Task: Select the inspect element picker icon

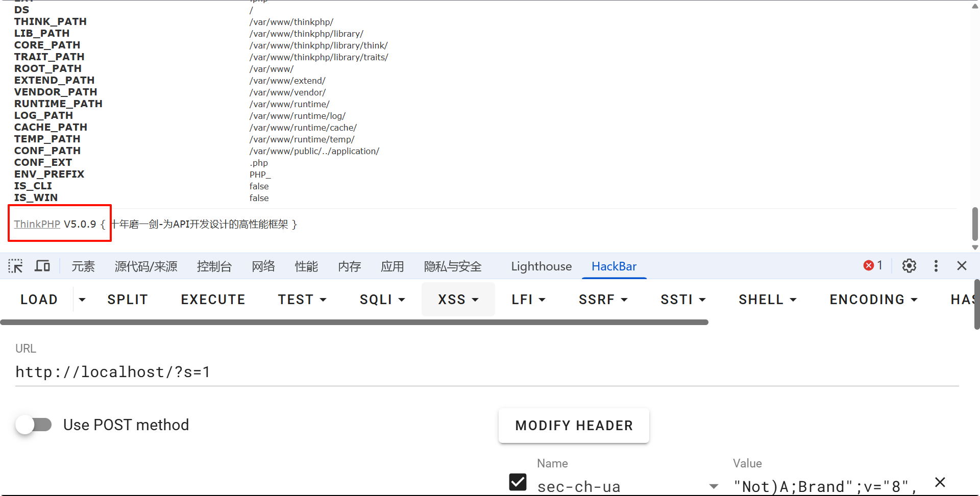Action: click(15, 266)
